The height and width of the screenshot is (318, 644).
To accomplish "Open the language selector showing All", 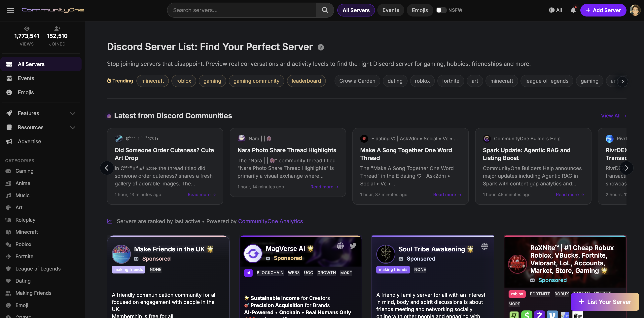I will (x=555, y=10).
